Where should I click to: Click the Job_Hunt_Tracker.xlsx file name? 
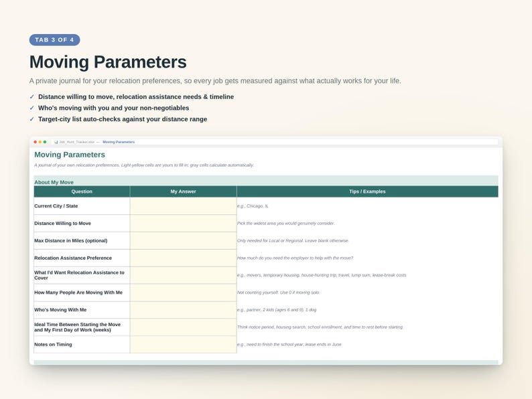pos(76,142)
